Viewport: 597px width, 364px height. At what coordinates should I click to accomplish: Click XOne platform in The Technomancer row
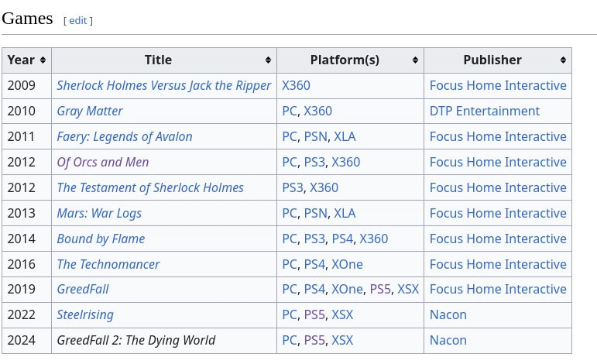click(347, 264)
